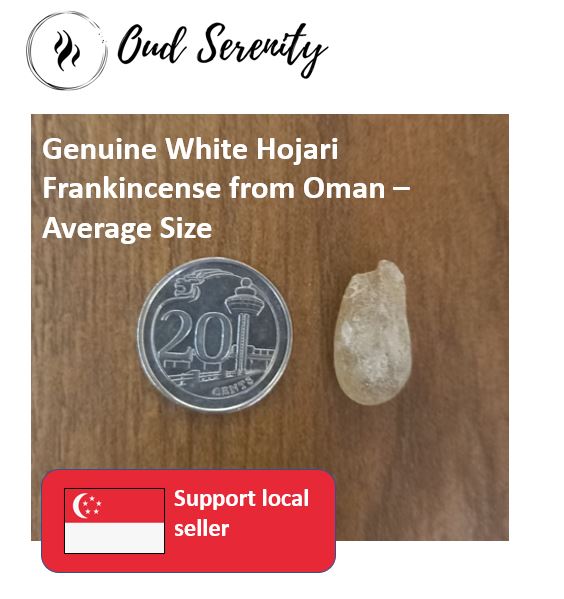Click the five stars on the Singapore flag
The width and height of the screenshot is (564, 599).
pyautogui.click(x=92, y=505)
